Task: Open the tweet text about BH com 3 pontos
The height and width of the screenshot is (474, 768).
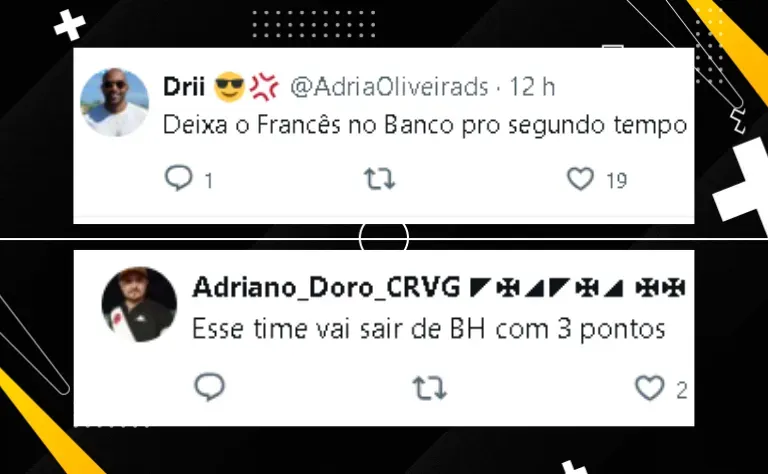Action: pos(429,329)
